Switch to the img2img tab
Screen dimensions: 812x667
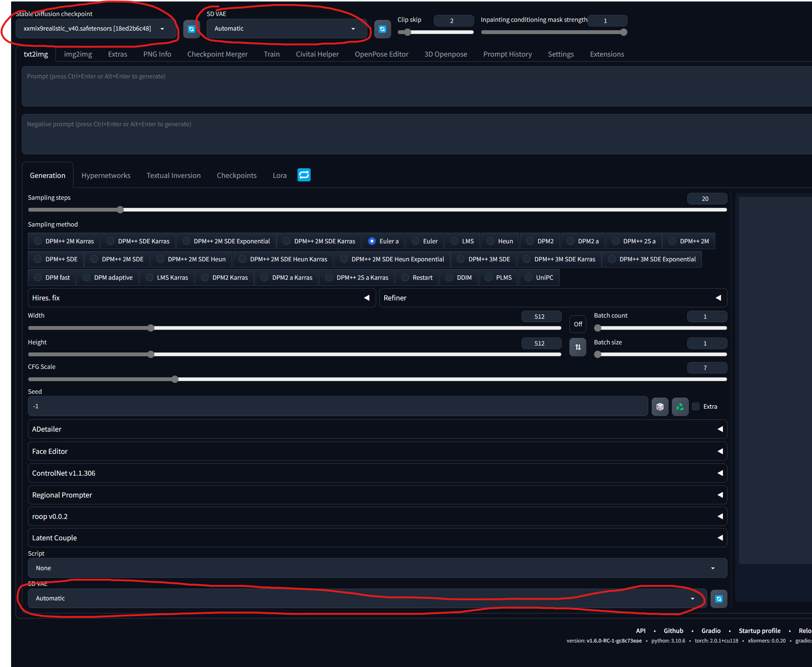pos(78,54)
